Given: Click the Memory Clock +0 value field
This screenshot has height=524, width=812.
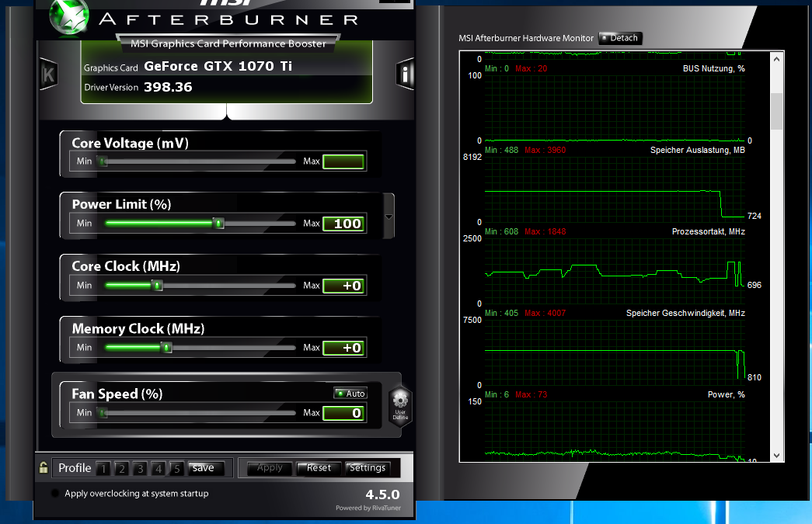Looking at the screenshot, I should point(343,348).
